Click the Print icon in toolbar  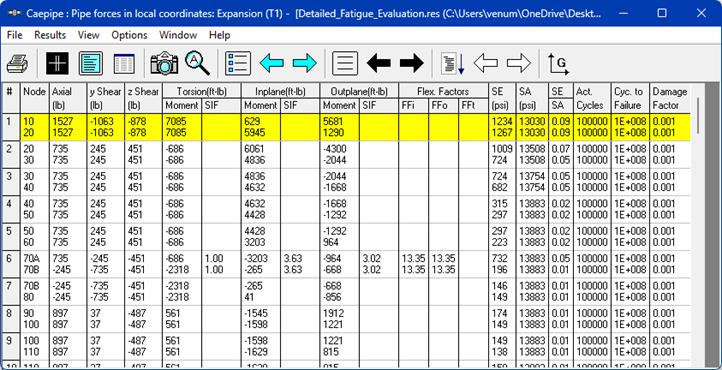(x=17, y=63)
